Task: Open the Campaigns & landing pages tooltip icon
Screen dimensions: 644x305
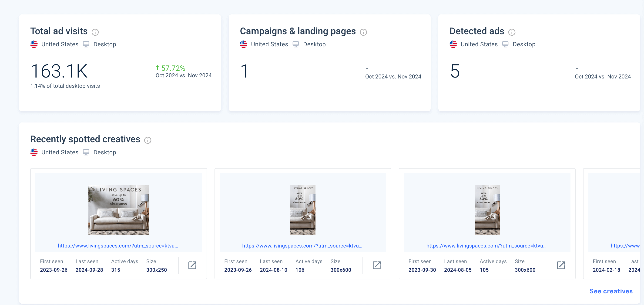Action: pyautogui.click(x=363, y=32)
